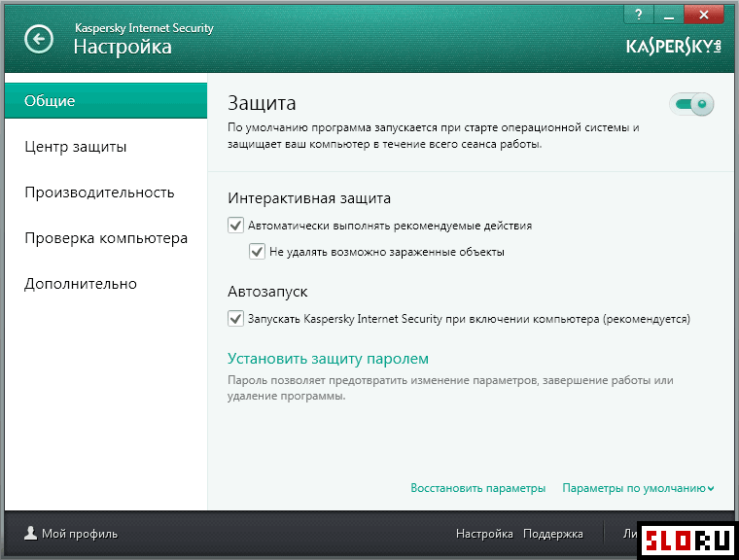Click the Автозапуск heading

pyautogui.click(x=267, y=292)
